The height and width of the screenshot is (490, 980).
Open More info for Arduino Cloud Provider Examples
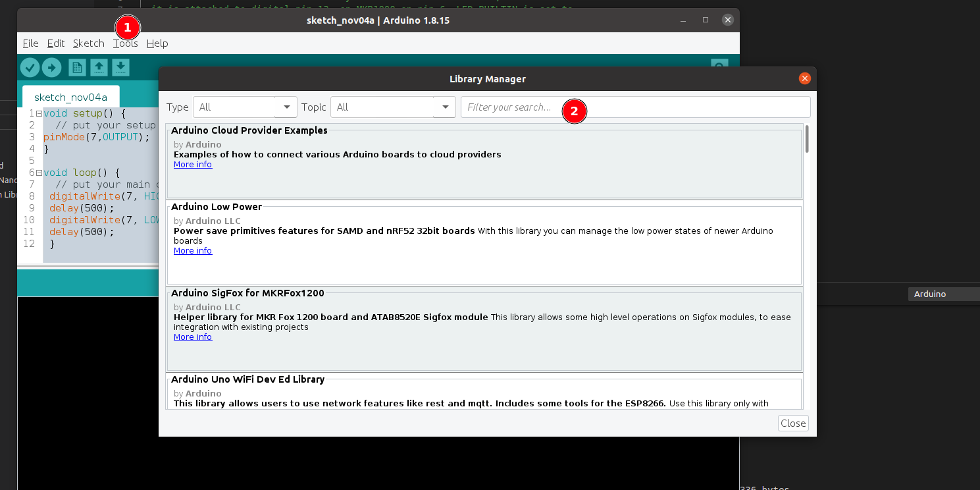point(192,164)
